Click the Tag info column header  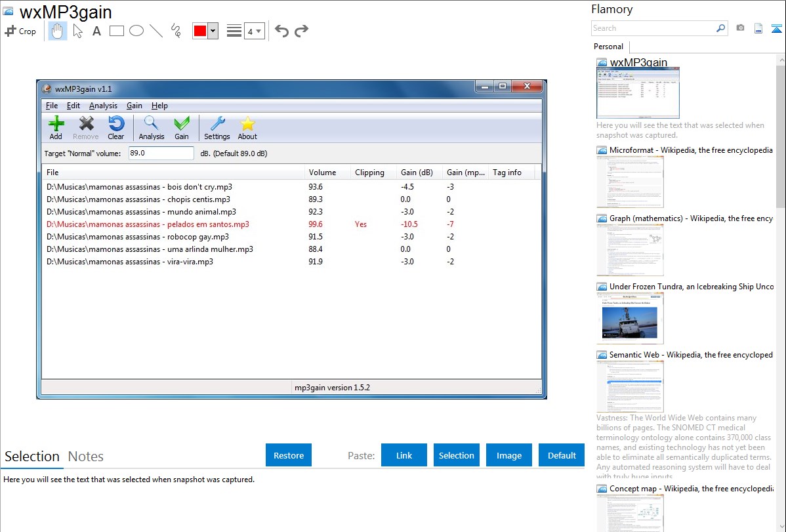511,173
